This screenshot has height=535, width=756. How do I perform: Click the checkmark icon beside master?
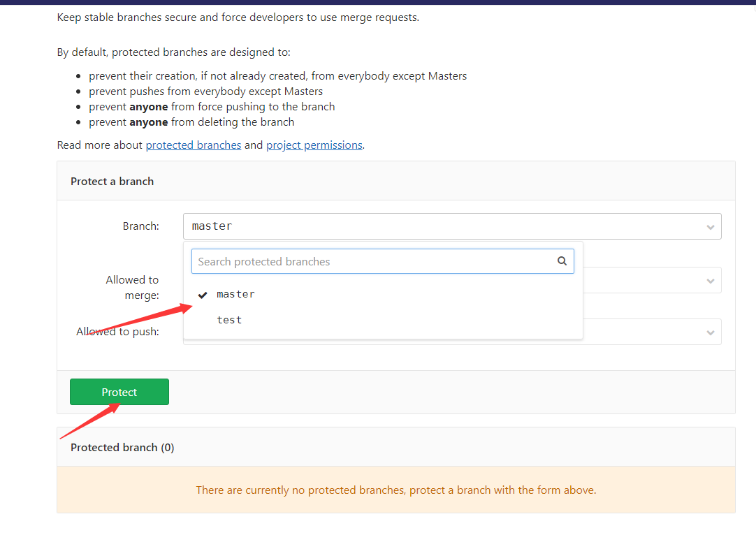[x=203, y=295]
